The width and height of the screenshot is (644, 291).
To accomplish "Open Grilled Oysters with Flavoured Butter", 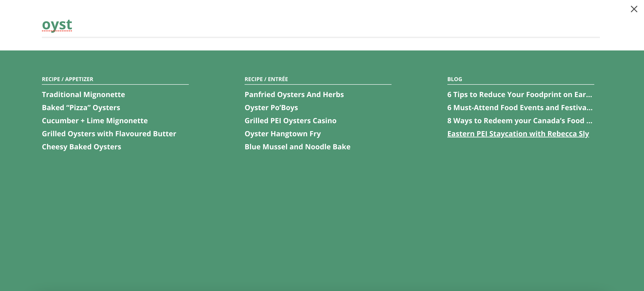I will pos(109,134).
